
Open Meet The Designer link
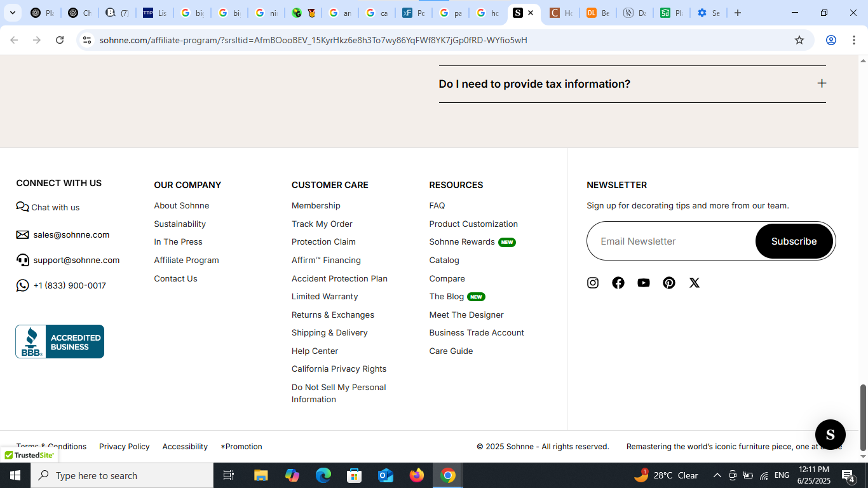(466, 315)
